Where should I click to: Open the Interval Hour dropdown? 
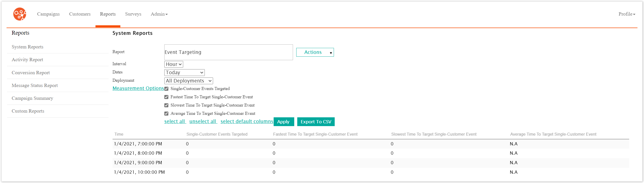coord(174,64)
